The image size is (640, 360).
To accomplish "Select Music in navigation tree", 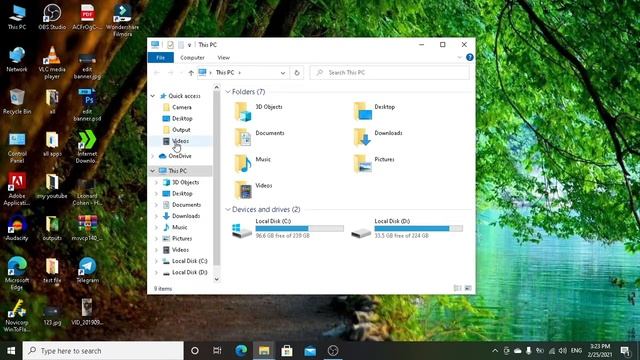I will (180, 227).
